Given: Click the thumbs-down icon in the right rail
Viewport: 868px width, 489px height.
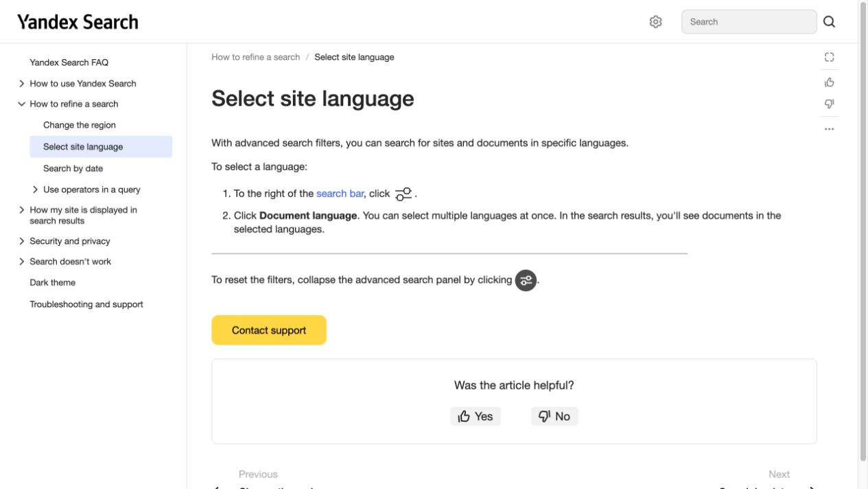Looking at the screenshot, I should click(x=829, y=104).
